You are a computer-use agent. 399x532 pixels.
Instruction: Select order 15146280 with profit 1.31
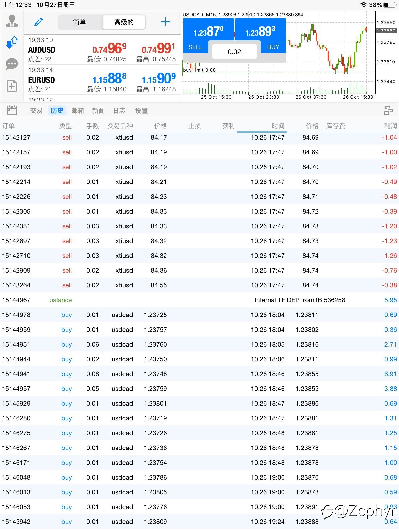pos(199,418)
